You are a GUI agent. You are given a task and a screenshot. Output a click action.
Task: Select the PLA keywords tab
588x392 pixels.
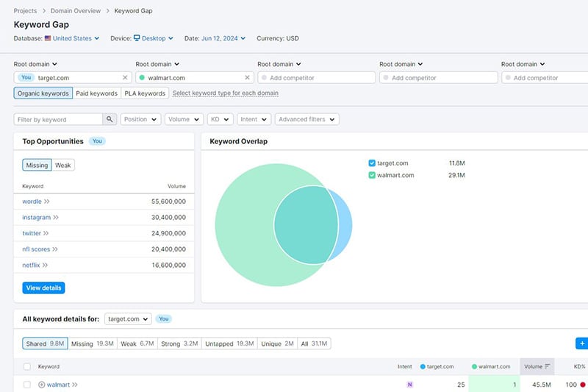click(x=145, y=93)
